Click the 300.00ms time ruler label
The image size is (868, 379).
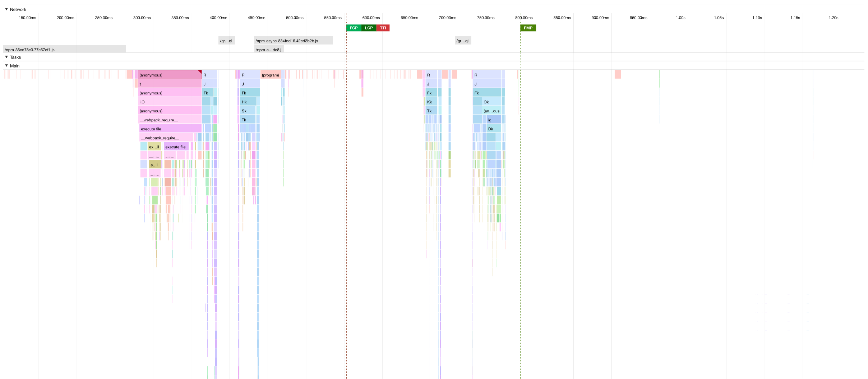click(x=142, y=18)
